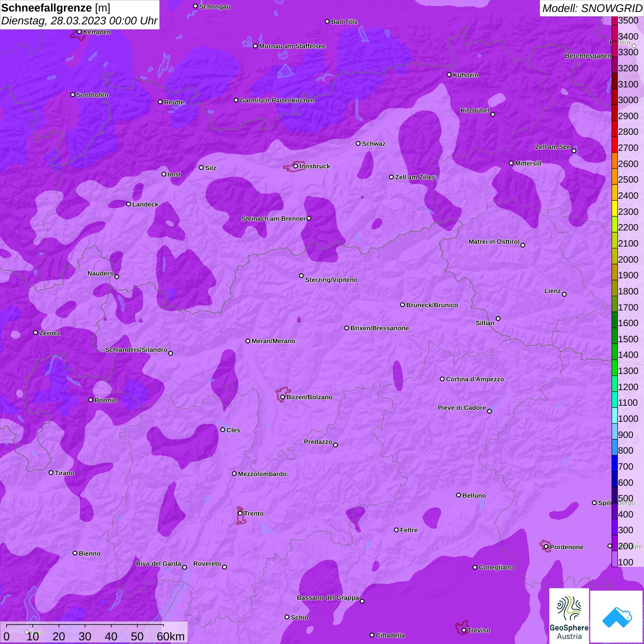Click the Bassano del Grappa label
Image resolution: width=644 pixels, height=644 pixels.
tap(328, 598)
